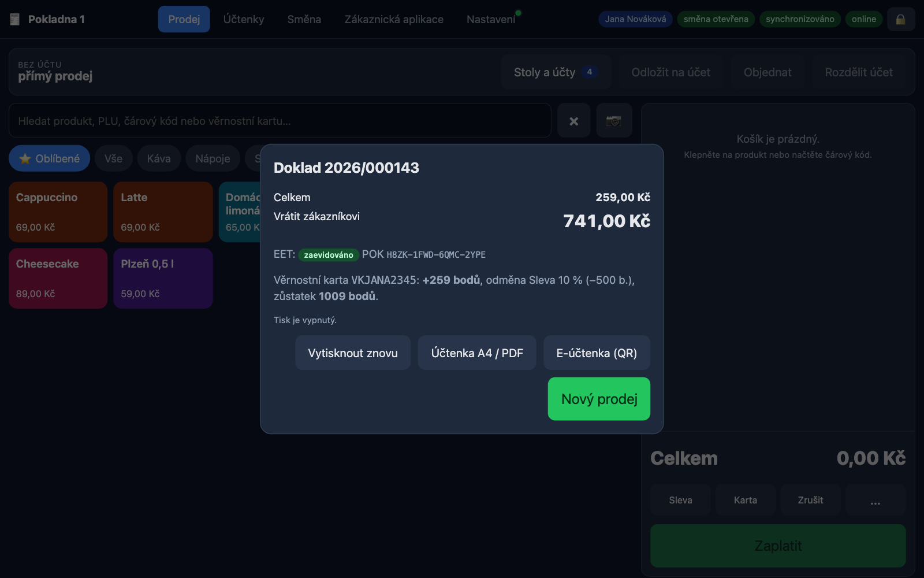
Task: Click the Jana Nováková user badge
Action: (x=635, y=19)
